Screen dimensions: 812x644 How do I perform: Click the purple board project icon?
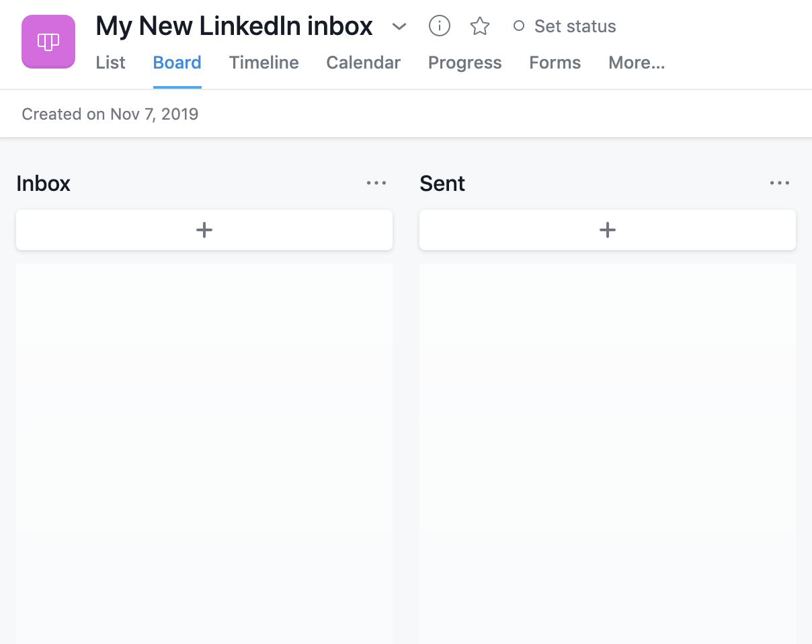click(x=48, y=42)
